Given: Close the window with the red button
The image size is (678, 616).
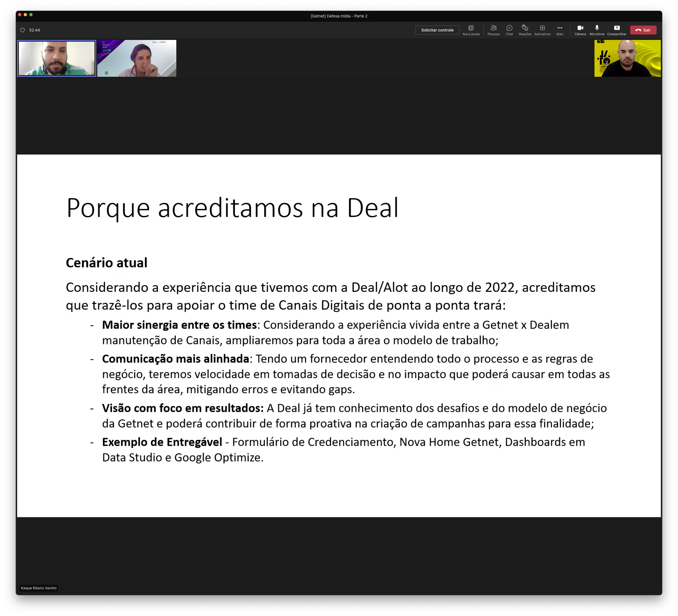Looking at the screenshot, I should (20, 15).
